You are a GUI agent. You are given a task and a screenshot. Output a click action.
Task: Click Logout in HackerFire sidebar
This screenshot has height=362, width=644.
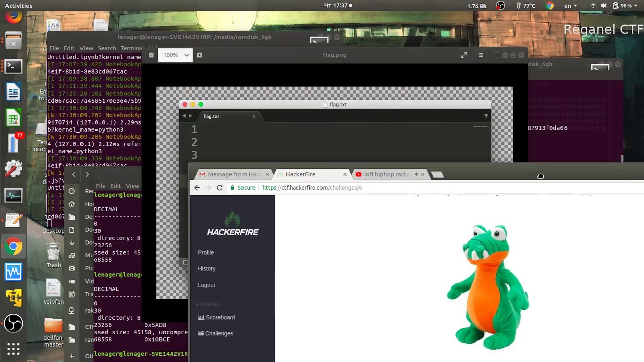pyautogui.click(x=206, y=285)
